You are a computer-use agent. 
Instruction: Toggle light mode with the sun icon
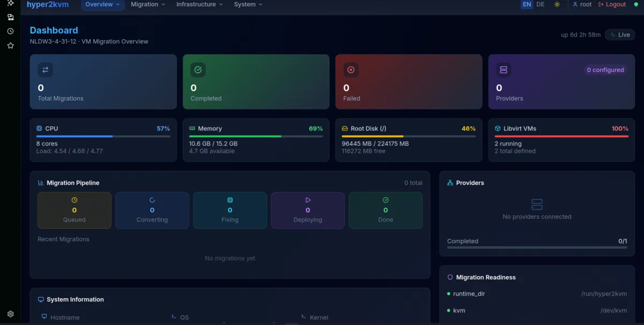[557, 4]
